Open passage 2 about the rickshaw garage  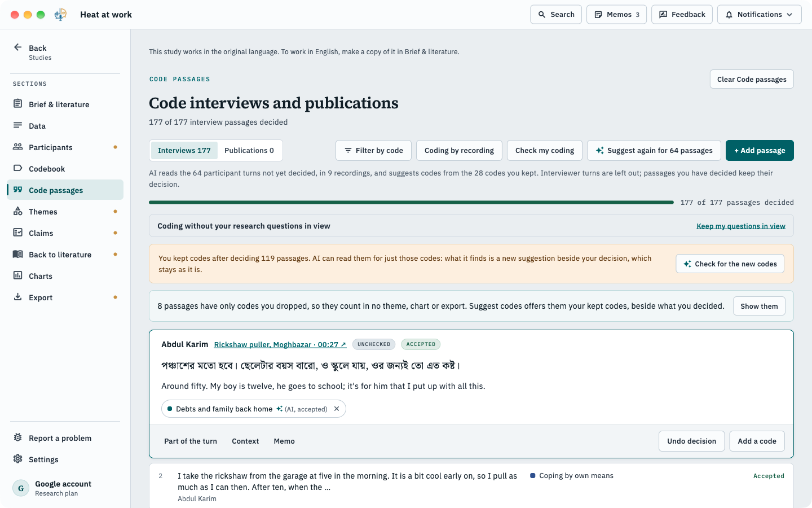coord(471,487)
